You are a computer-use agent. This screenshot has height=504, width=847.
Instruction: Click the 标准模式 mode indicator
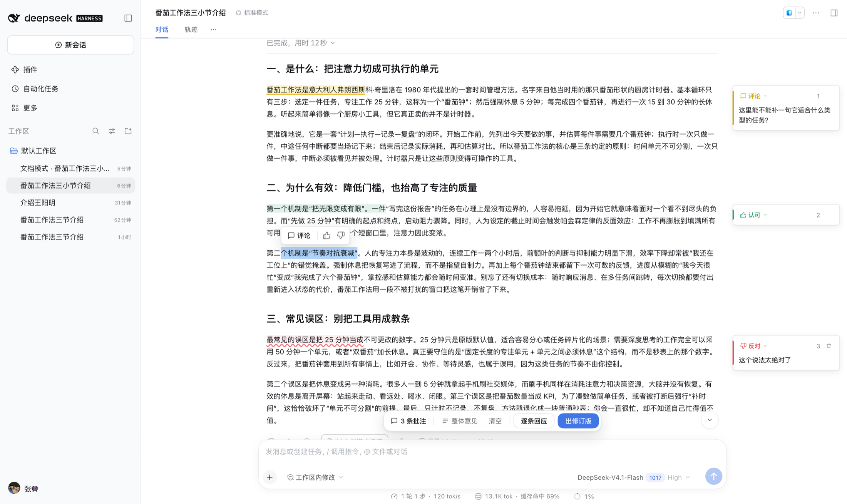point(252,13)
